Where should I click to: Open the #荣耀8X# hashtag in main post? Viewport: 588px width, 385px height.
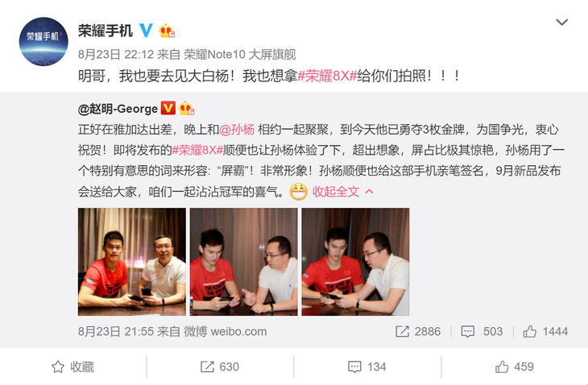pyautogui.click(x=327, y=76)
